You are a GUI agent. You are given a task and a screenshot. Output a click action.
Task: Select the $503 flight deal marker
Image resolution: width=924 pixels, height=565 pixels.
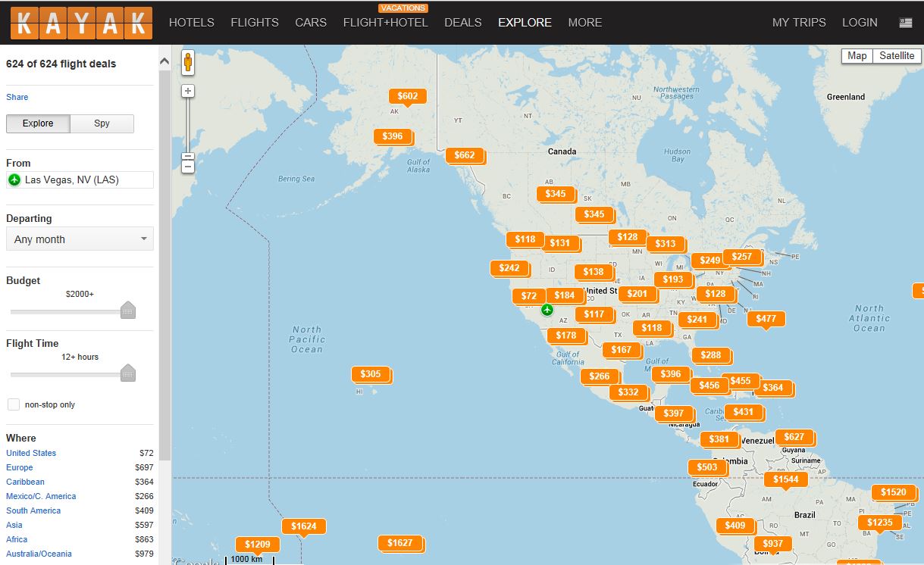[707, 467]
